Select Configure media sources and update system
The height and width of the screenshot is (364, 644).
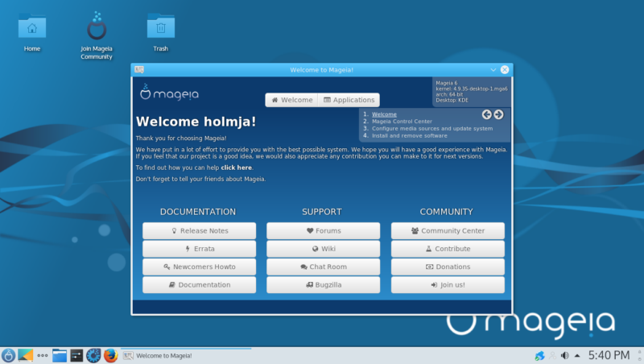pos(432,129)
